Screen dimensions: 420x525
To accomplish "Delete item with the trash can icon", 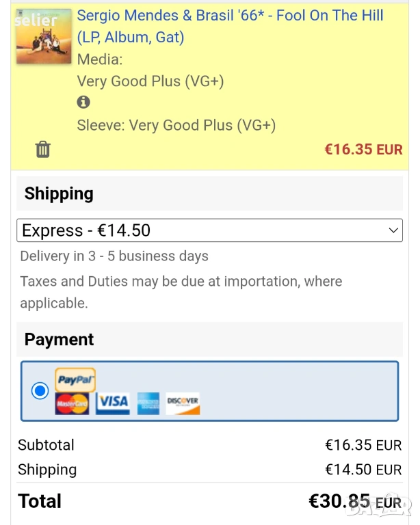I will click(43, 149).
